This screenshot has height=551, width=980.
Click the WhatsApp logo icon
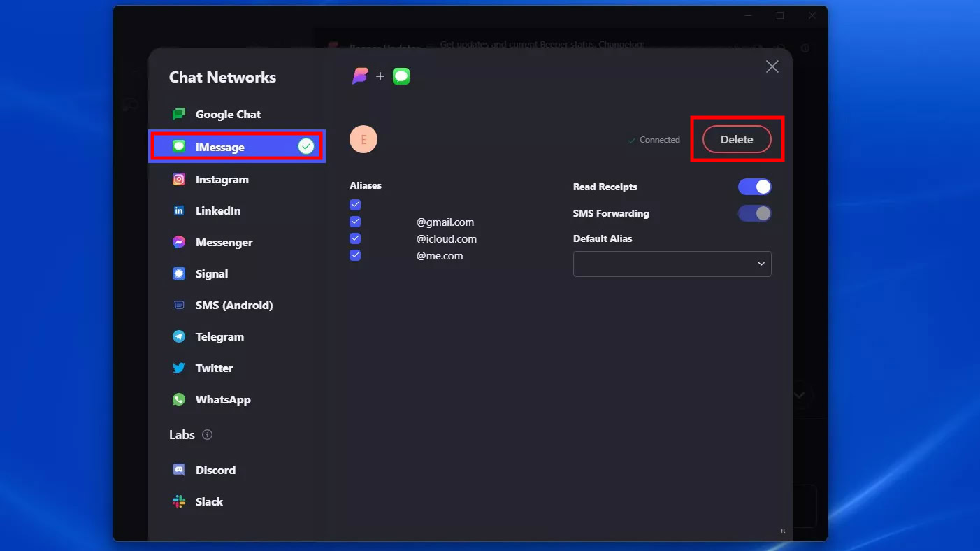179,399
